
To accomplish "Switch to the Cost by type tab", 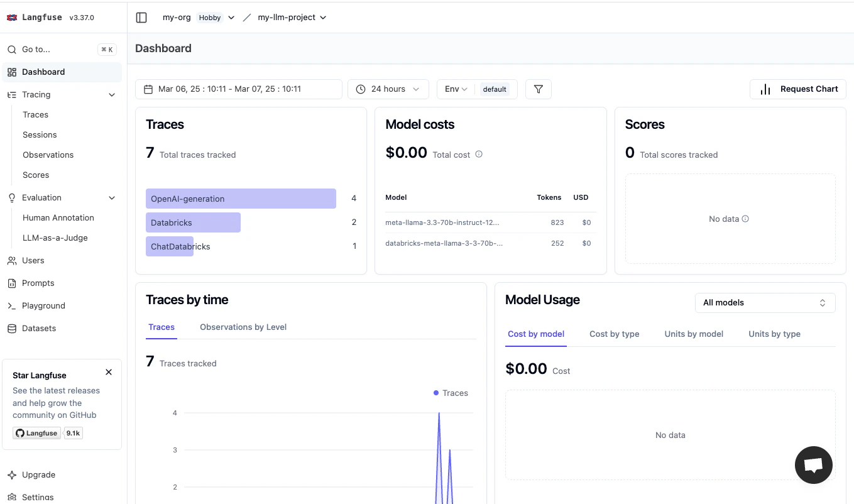I will point(615,334).
